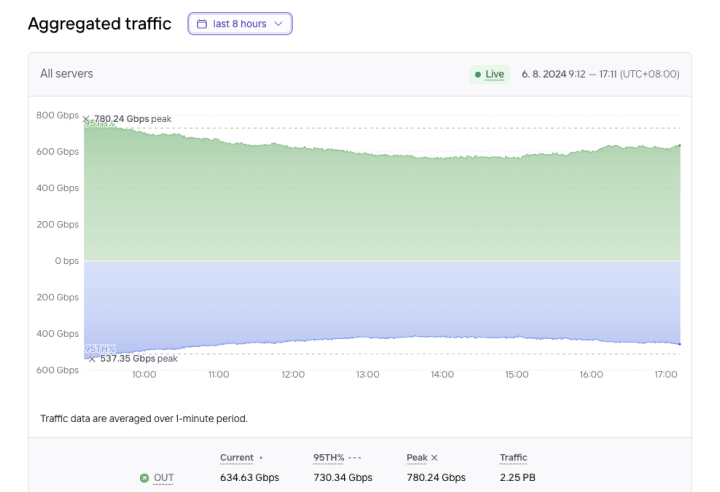Click the X peak marker at 780.24 Gbps
The width and height of the screenshot is (720, 492).
(x=86, y=119)
